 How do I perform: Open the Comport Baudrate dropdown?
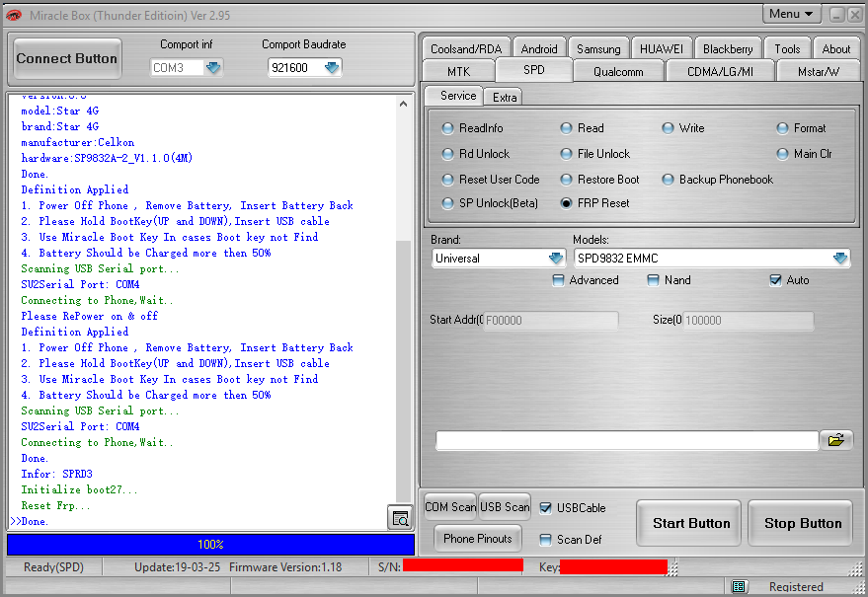[x=332, y=67]
